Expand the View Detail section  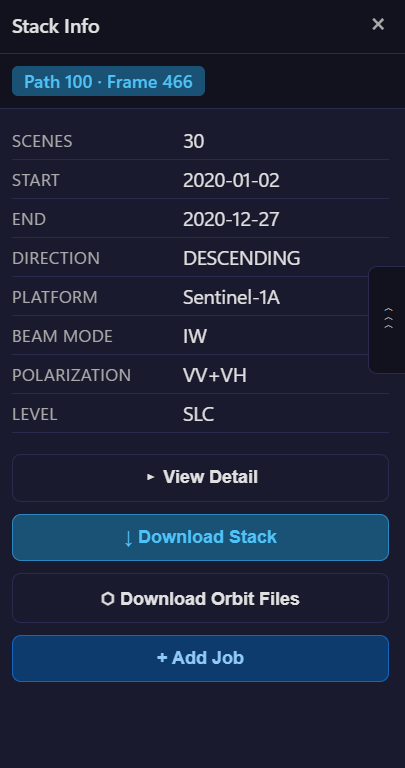pyautogui.click(x=200, y=478)
